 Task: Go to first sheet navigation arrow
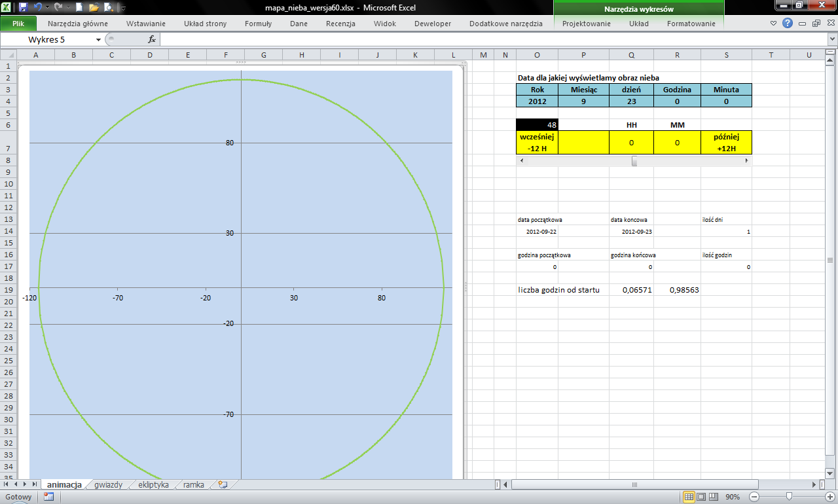[7, 484]
